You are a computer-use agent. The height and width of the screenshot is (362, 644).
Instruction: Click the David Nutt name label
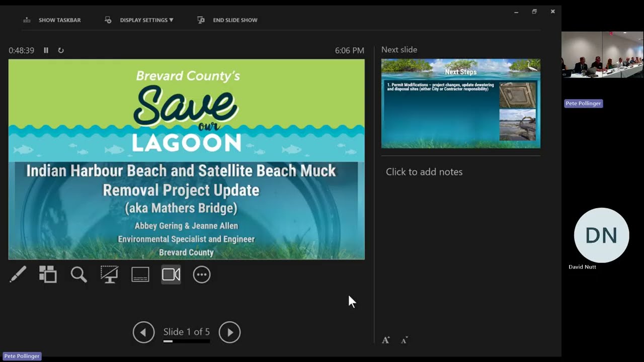(x=582, y=267)
